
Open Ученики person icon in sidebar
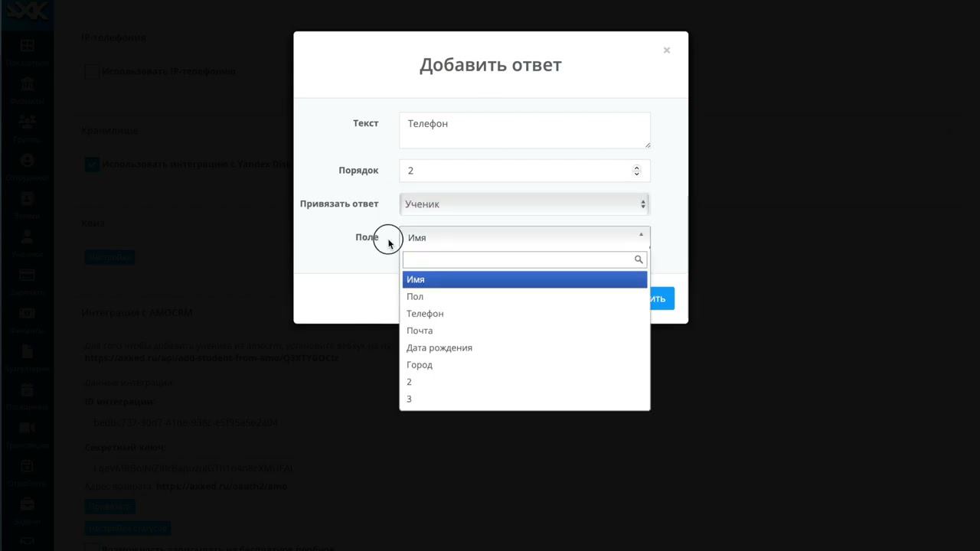[27, 236]
